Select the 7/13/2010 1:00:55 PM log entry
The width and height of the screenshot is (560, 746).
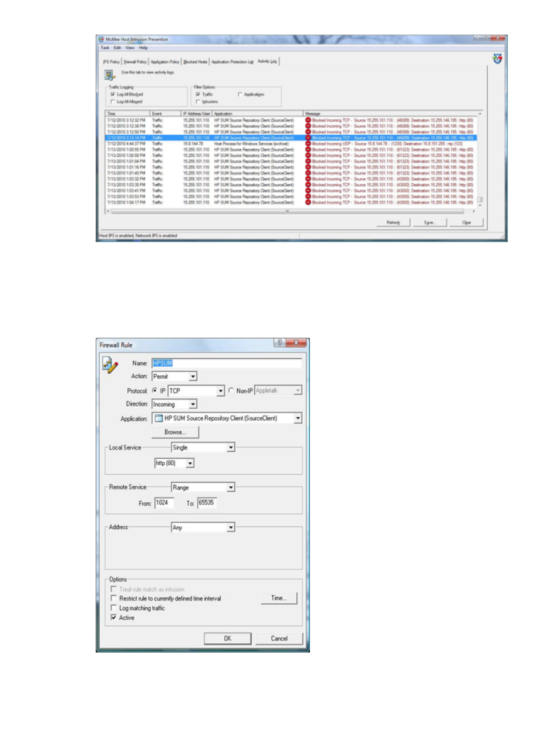click(x=291, y=149)
